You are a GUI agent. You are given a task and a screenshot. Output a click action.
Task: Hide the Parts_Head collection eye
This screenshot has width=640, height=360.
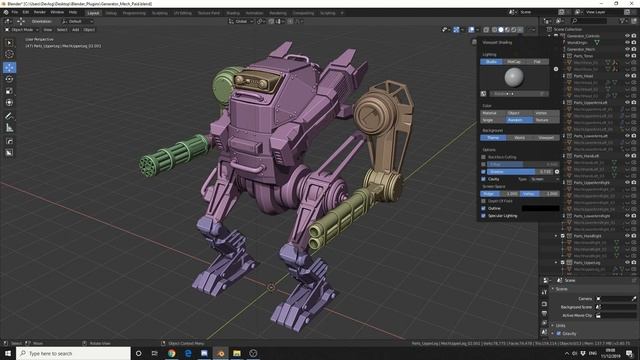[x=627, y=76]
